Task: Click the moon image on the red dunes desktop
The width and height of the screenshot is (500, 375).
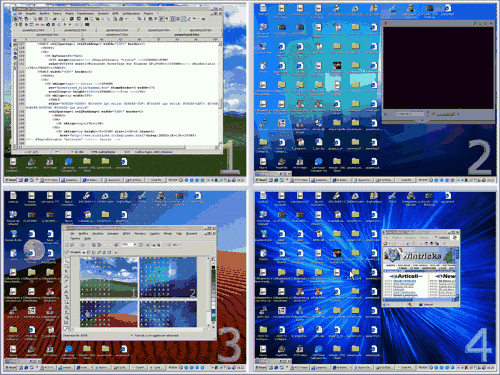Action: 34,249
